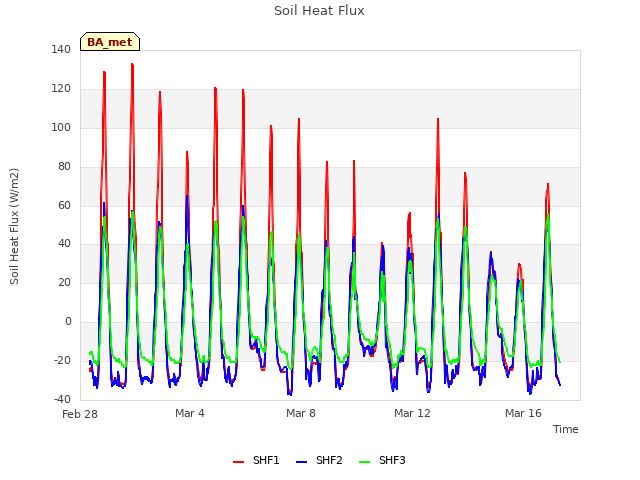
Task: Click the blue SHF2 legend line marker
Action: pos(301,462)
